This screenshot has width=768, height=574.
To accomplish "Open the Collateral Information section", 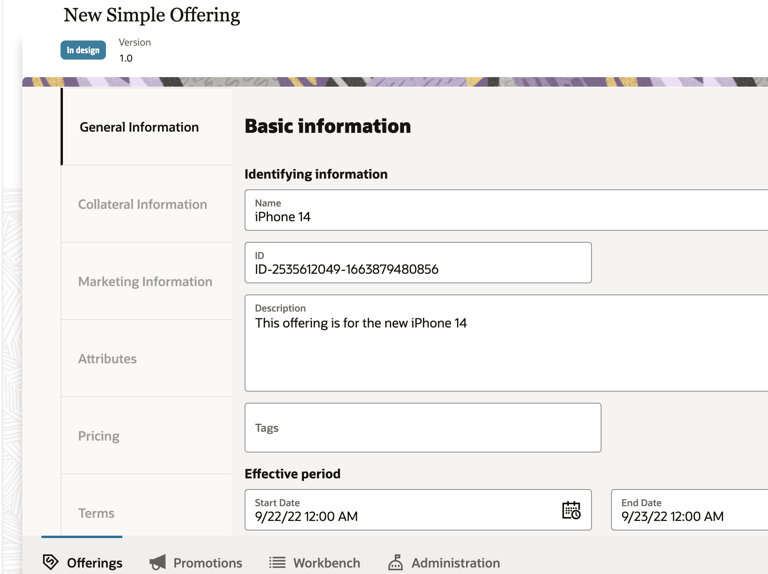I will pos(142,204).
